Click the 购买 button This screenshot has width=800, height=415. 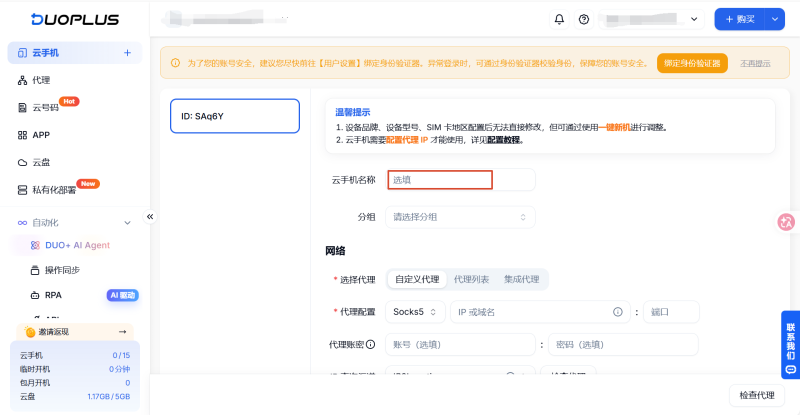point(740,19)
